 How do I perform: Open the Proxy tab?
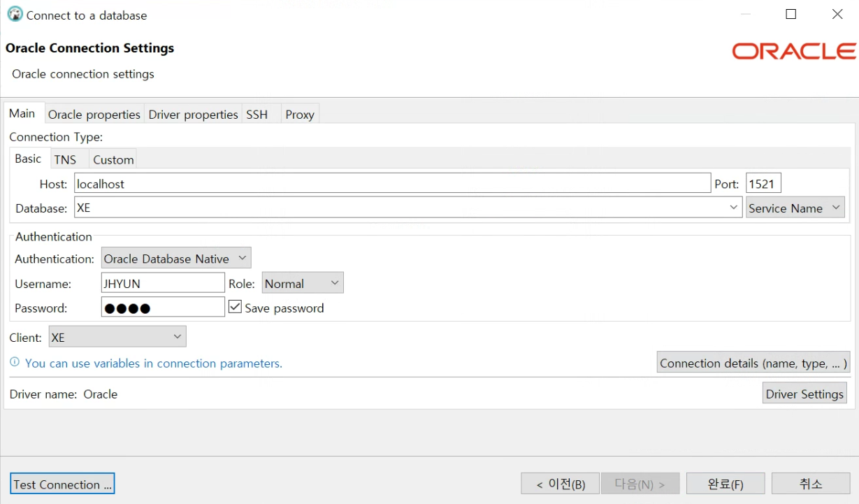pyautogui.click(x=300, y=115)
